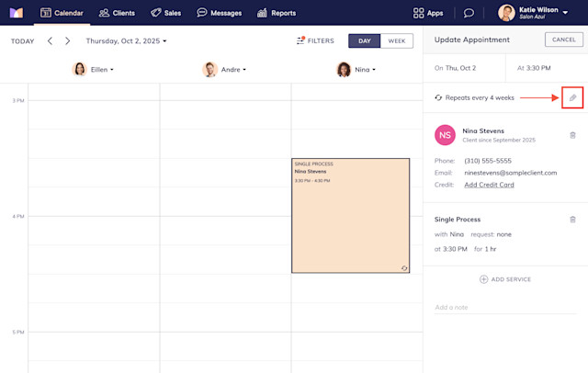Click the chat bubble icon in the top bar
This screenshot has height=373, width=588.
tap(469, 13)
